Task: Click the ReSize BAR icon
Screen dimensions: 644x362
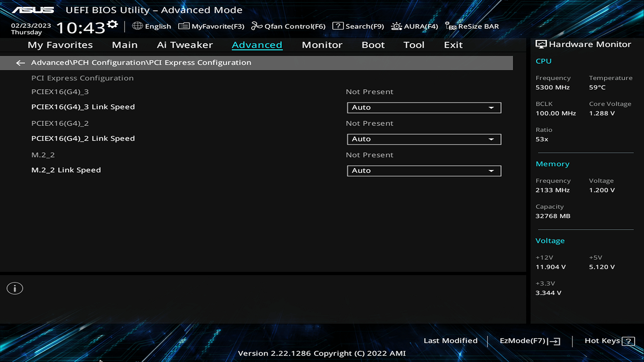Action: [x=450, y=26]
